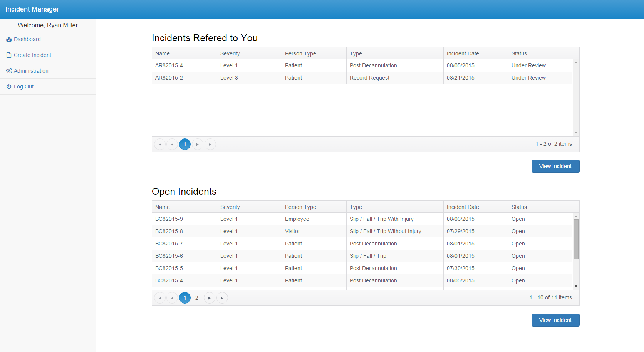This screenshot has height=352, width=644.
Task: Sort Referred incidents by Person Type column
Action: (314, 53)
